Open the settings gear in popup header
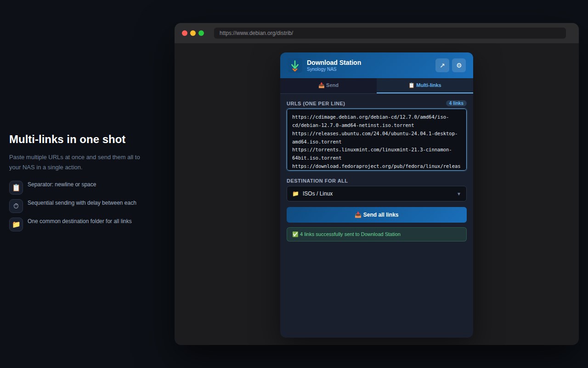 click(459, 65)
